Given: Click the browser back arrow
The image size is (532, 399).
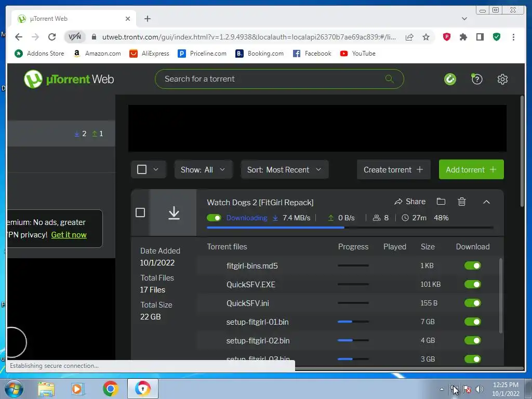Looking at the screenshot, I should click(x=19, y=37).
